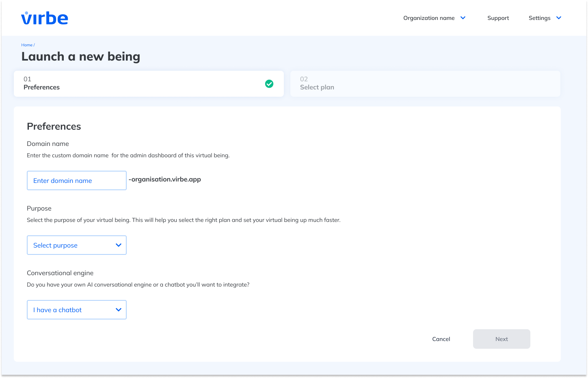
Task: Click the Next button
Action: click(x=502, y=339)
